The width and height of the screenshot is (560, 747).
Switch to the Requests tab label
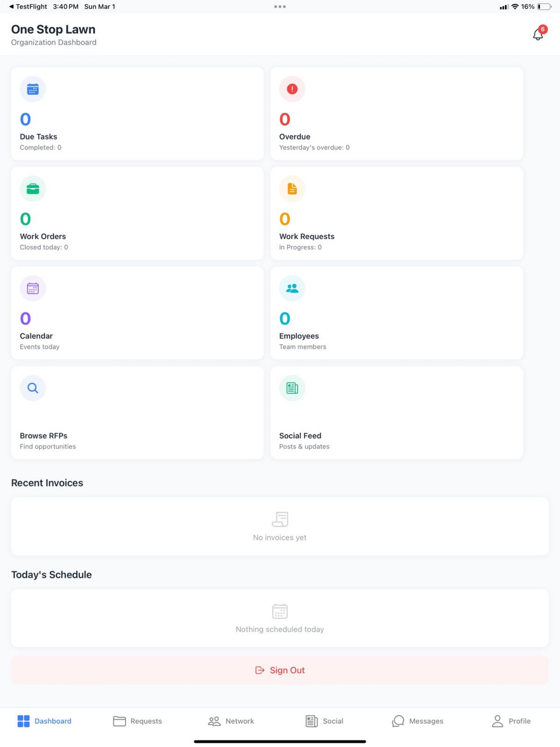(146, 721)
